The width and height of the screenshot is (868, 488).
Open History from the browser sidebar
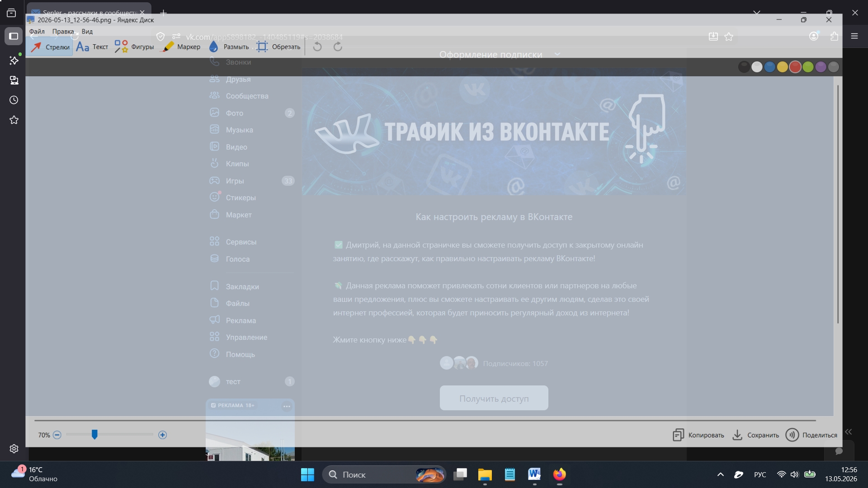pyautogui.click(x=14, y=100)
